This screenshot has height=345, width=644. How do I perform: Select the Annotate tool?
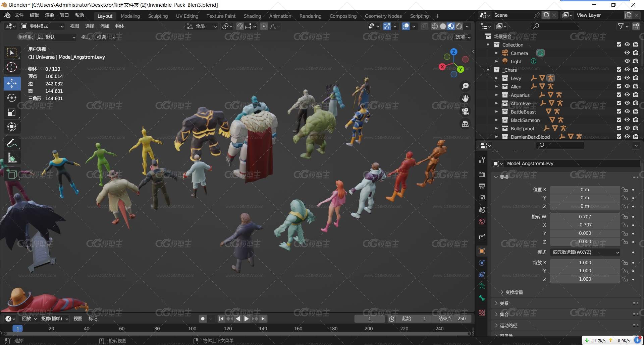(12, 143)
